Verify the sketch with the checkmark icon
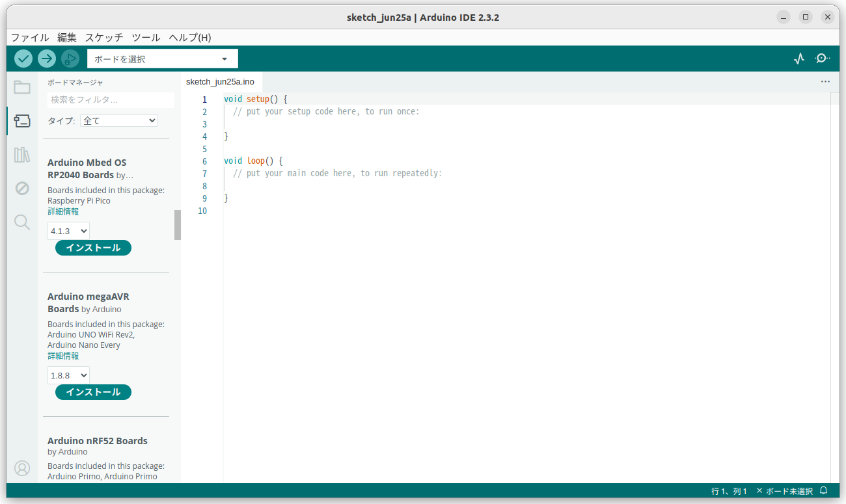Viewport: 846px width, 504px height. click(23, 59)
